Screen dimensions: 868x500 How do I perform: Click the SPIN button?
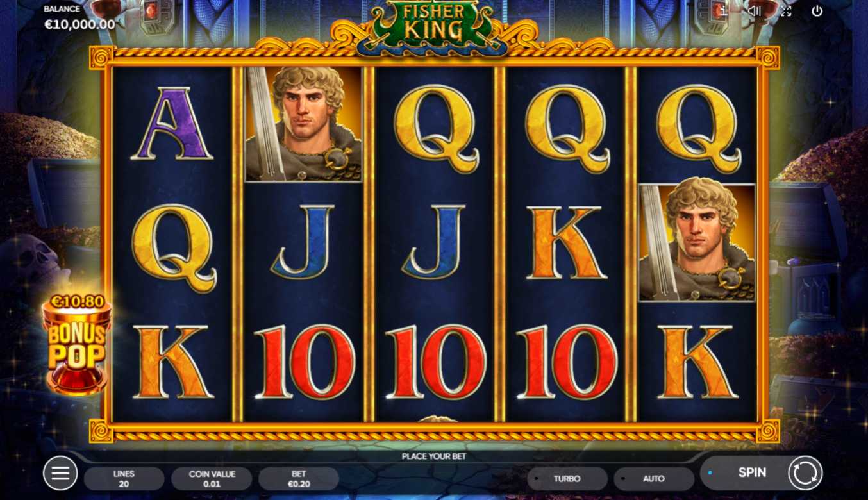coord(751,472)
